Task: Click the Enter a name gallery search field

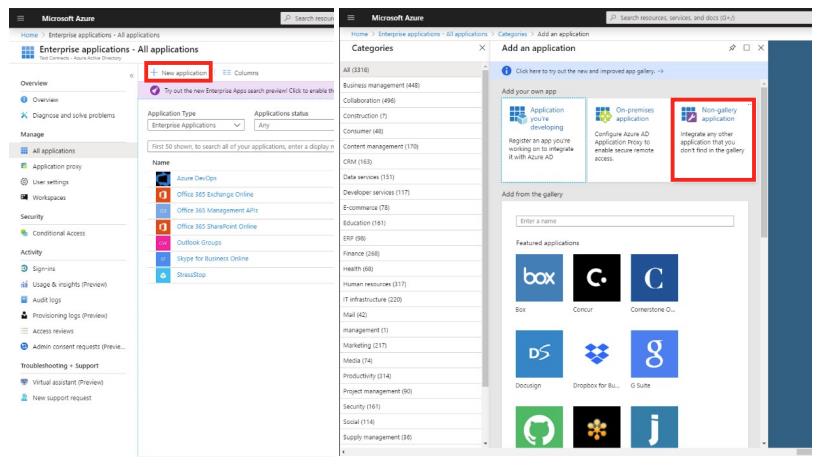Action: click(624, 221)
